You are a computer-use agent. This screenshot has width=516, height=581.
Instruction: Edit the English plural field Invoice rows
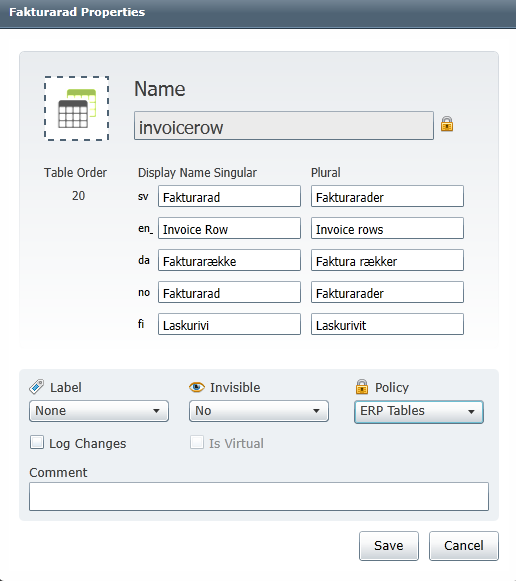click(x=387, y=228)
